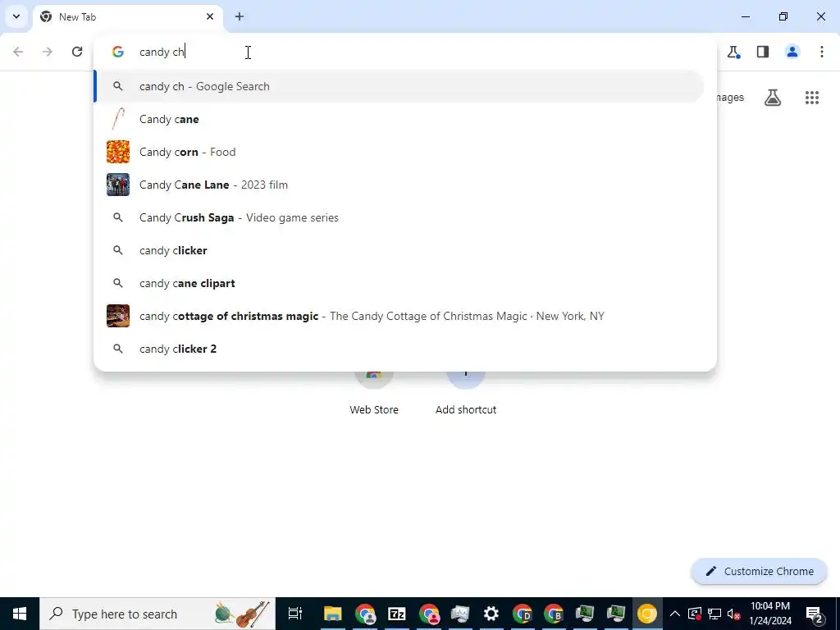Image resolution: width=840 pixels, height=630 pixels.
Task: Choose 'candy cane clipart' suggestion
Action: [399, 283]
